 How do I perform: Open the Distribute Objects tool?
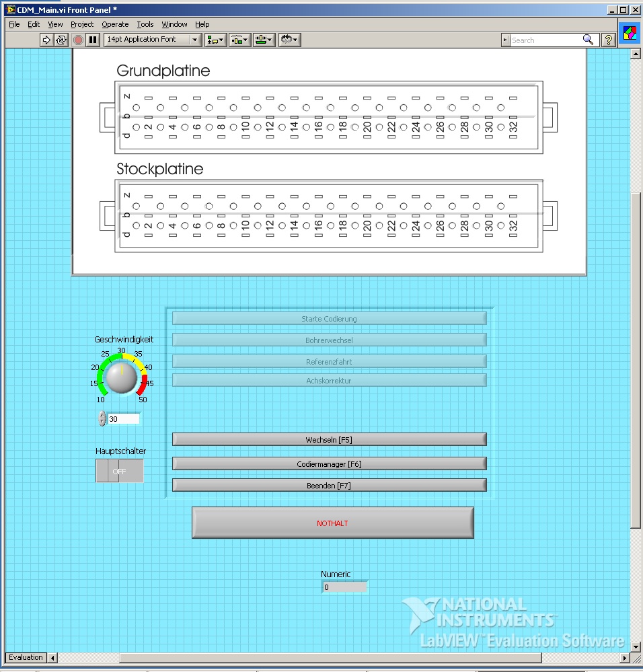pos(239,40)
